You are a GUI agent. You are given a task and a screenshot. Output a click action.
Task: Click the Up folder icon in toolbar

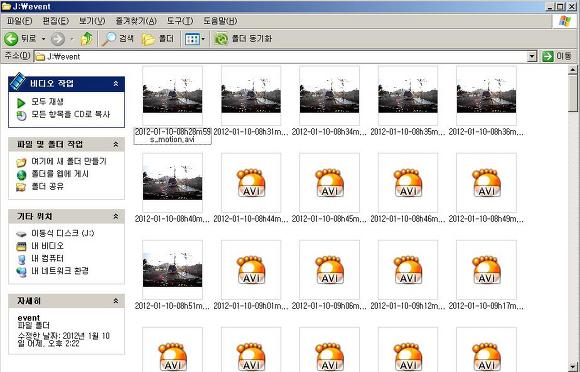87,38
